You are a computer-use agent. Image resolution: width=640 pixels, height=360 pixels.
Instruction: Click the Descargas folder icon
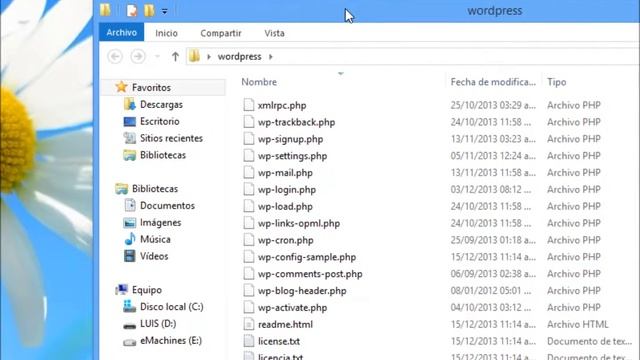[129, 104]
